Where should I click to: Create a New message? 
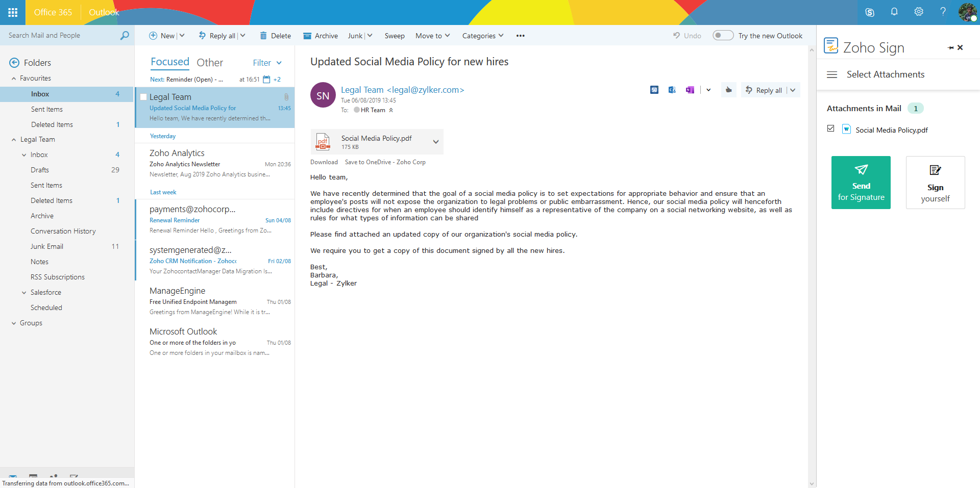(162, 36)
